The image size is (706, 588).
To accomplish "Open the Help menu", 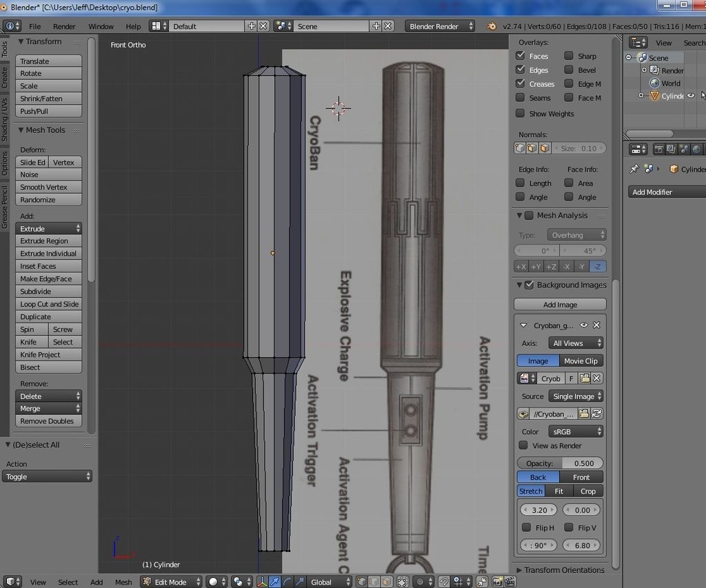I will [133, 26].
